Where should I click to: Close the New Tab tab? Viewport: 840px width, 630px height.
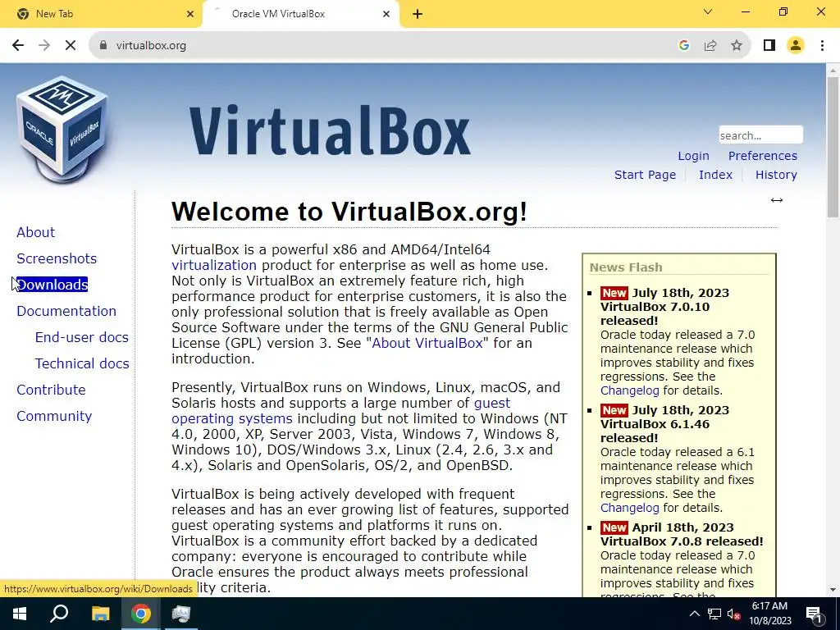190,14
